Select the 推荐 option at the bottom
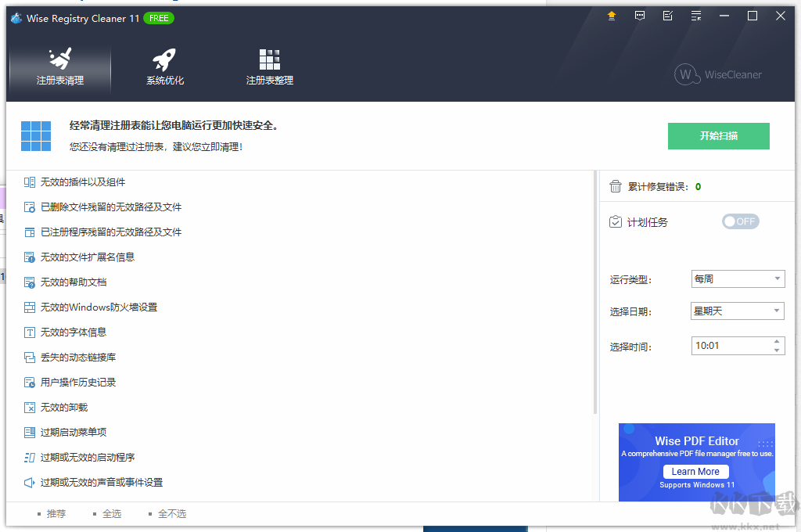Screen dimensions: 801x532 [x=56, y=513]
